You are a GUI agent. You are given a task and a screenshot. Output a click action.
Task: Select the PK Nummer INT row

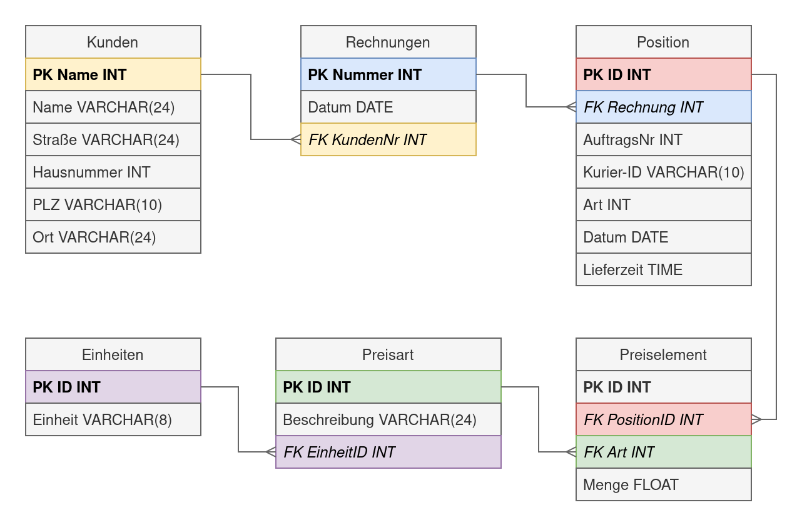tap(388, 74)
